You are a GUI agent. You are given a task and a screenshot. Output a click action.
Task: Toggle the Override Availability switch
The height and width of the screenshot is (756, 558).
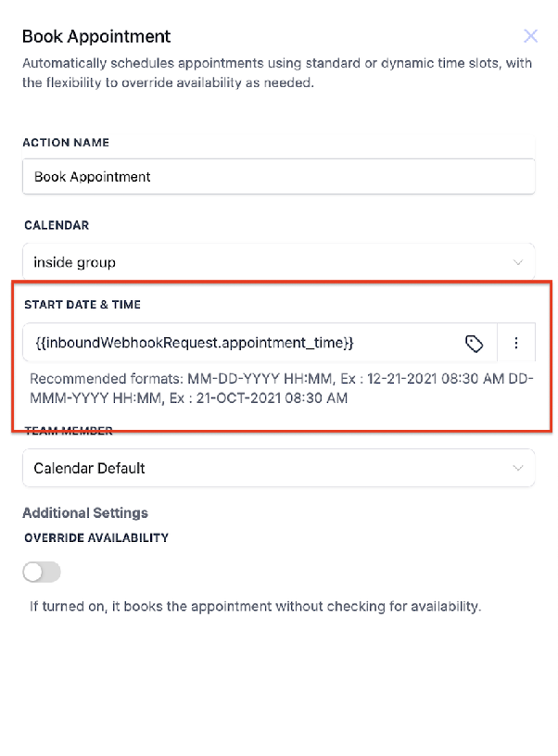tap(42, 573)
